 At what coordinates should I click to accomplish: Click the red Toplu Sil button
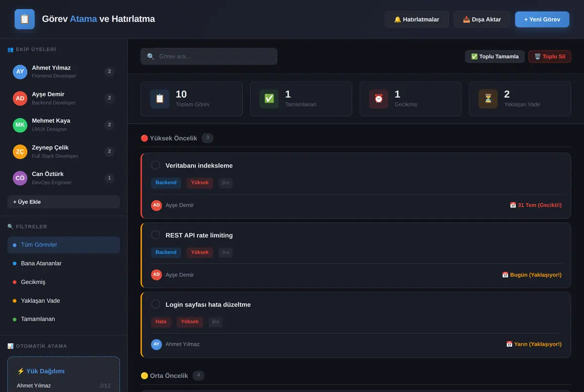tap(550, 56)
